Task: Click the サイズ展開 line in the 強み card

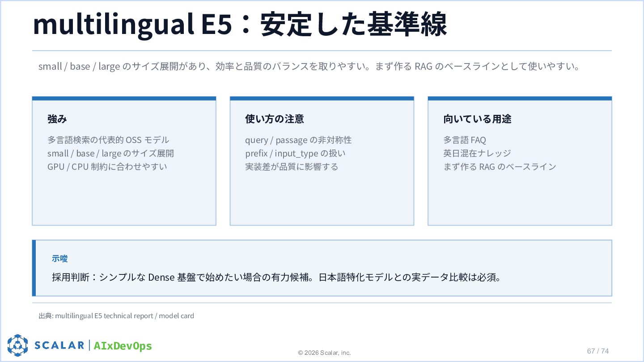Action: (x=110, y=153)
